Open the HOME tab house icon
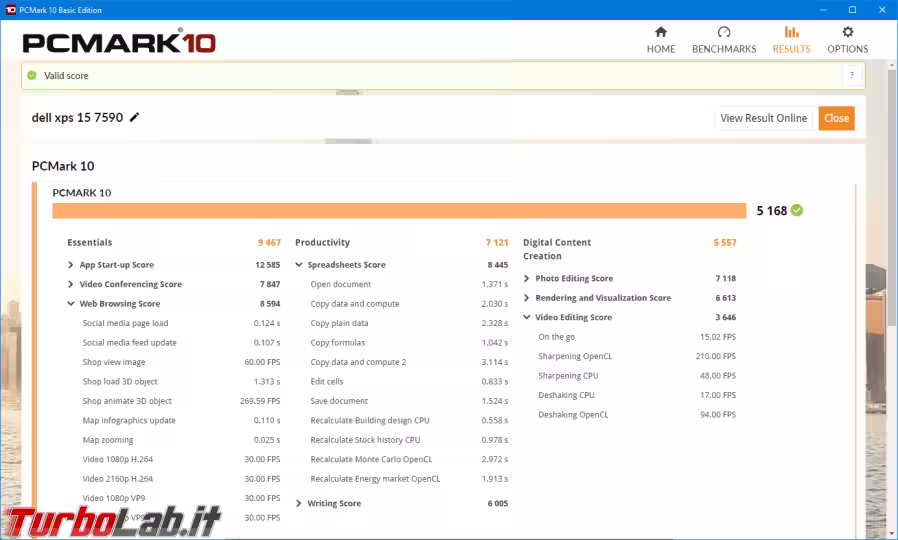Viewport: 898px width, 540px height. tap(661, 32)
